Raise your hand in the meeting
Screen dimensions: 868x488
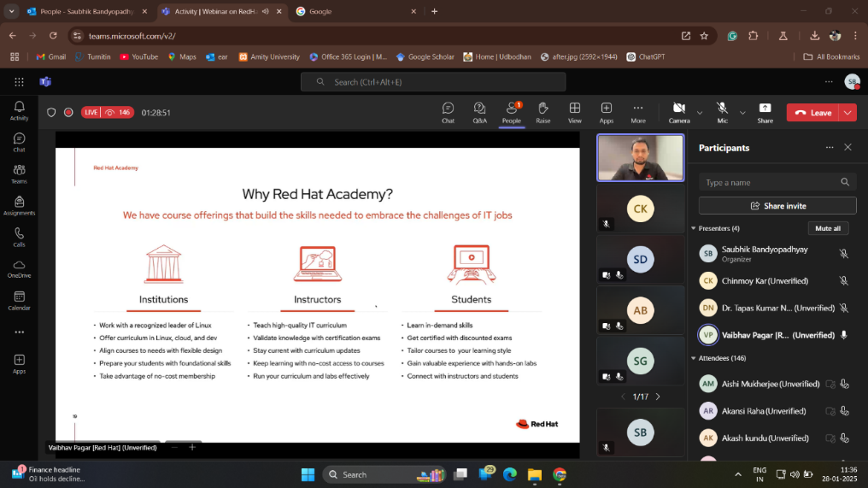pyautogui.click(x=543, y=113)
